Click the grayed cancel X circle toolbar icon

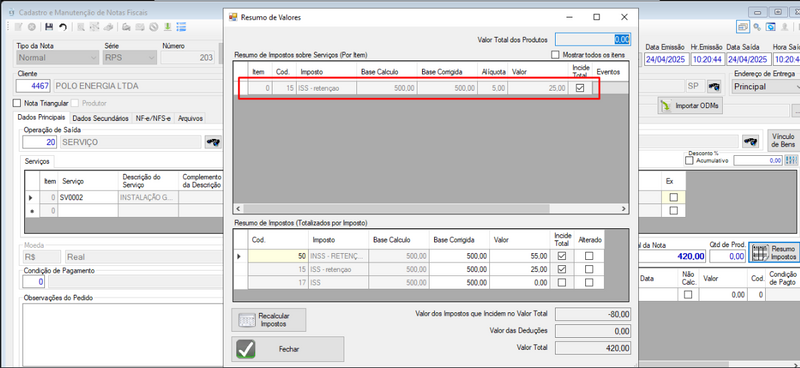point(32,27)
